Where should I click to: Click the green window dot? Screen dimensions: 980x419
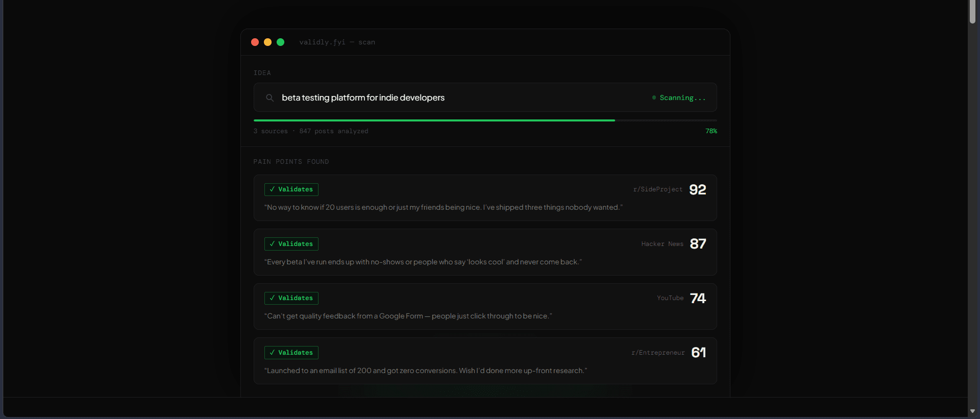coord(280,42)
